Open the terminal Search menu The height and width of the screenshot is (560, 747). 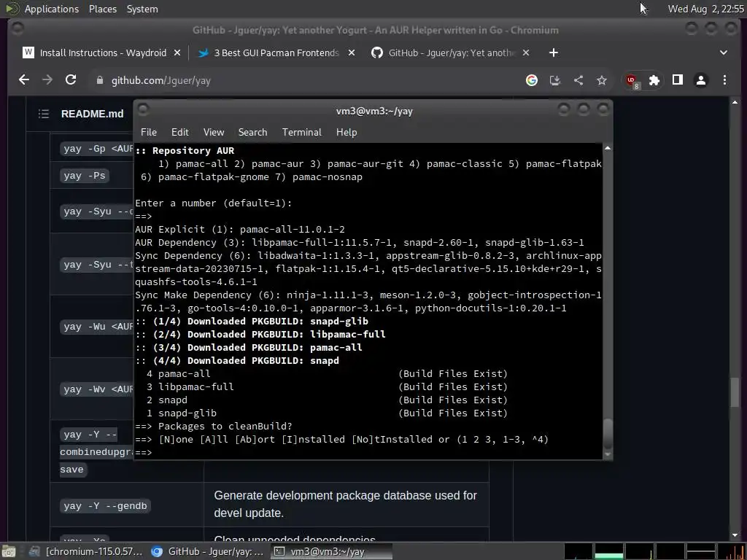point(252,132)
